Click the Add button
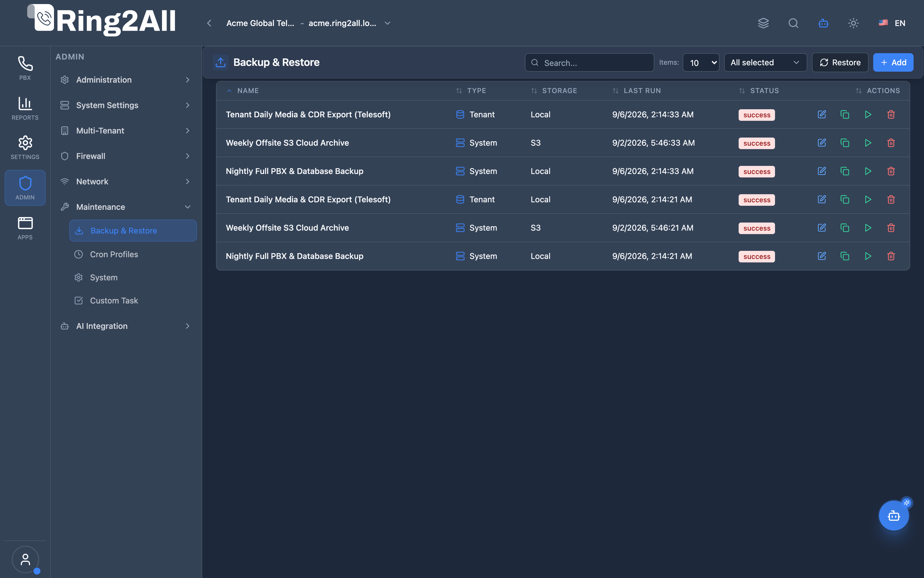 [x=893, y=62]
